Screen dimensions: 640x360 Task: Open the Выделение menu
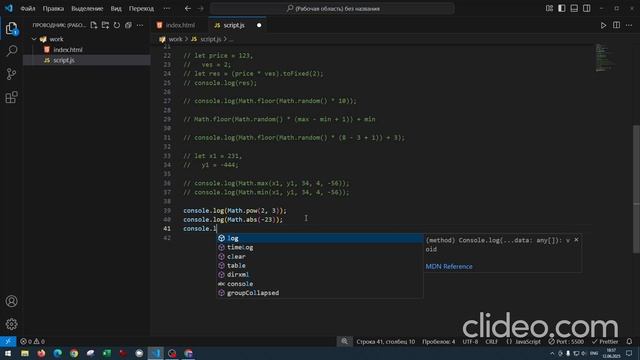(x=87, y=8)
